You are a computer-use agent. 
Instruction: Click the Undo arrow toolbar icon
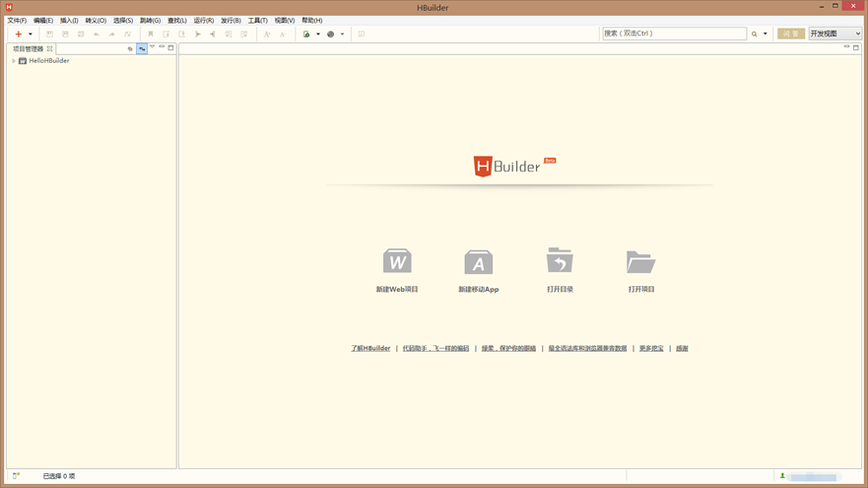tap(97, 35)
